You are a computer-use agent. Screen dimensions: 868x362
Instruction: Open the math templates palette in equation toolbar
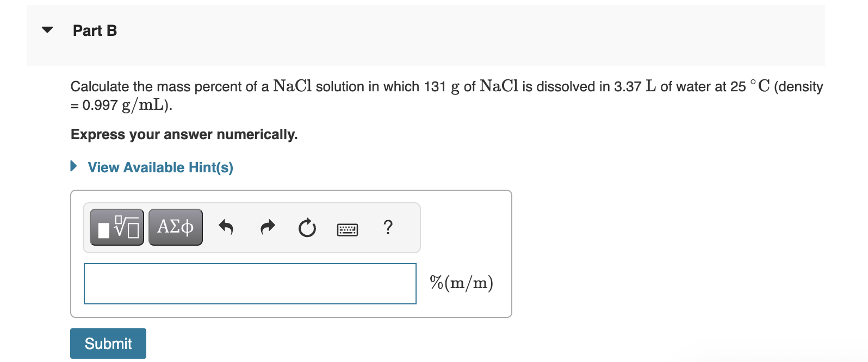(x=116, y=227)
